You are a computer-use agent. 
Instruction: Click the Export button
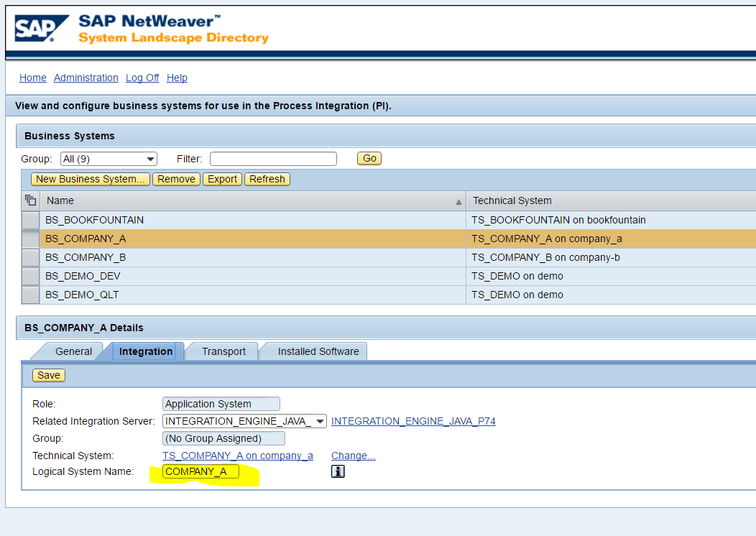(222, 179)
